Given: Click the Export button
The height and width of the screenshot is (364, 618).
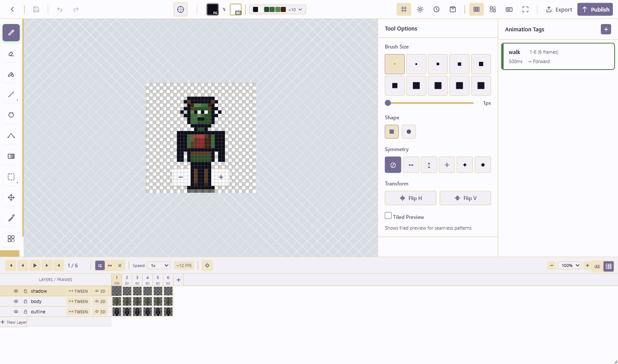Looking at the screenshot, I should pyautogui.click(x=559, y=9).
